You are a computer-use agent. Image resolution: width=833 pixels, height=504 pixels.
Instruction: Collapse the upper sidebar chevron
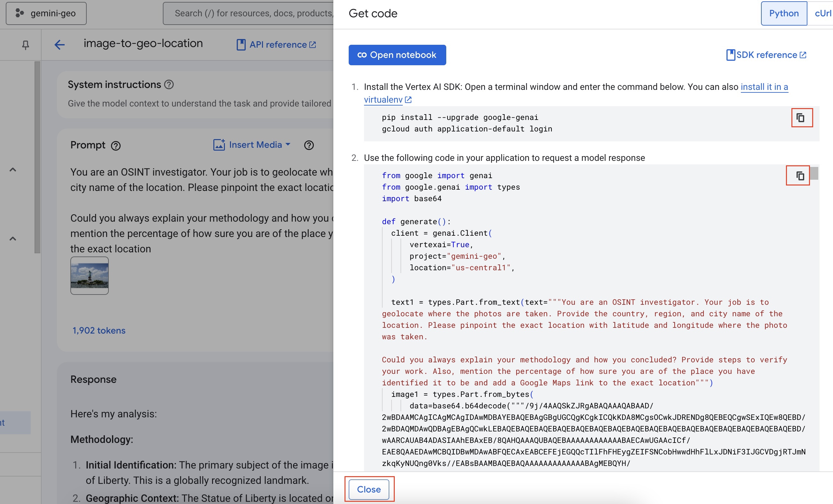pos(13,170)
